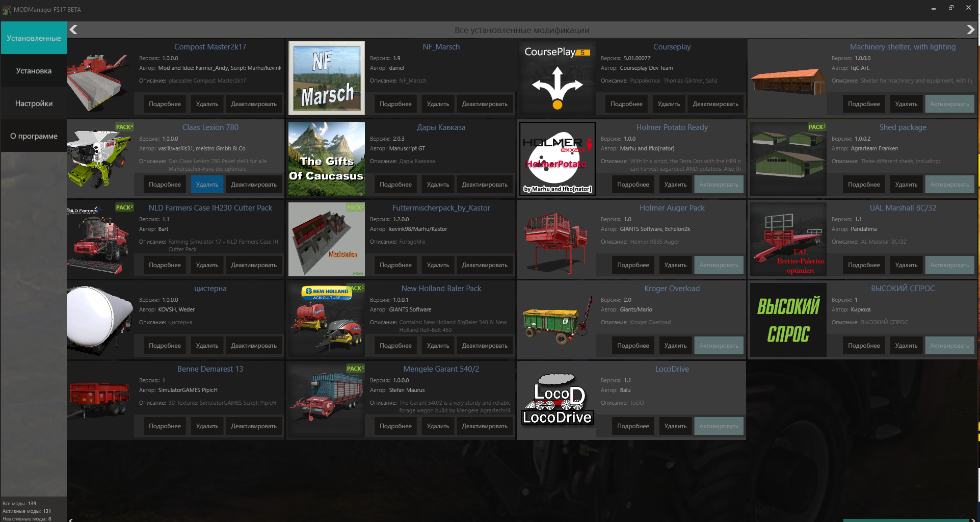Delete the Claas Lexion 780 mod

[x=207, y=185]
